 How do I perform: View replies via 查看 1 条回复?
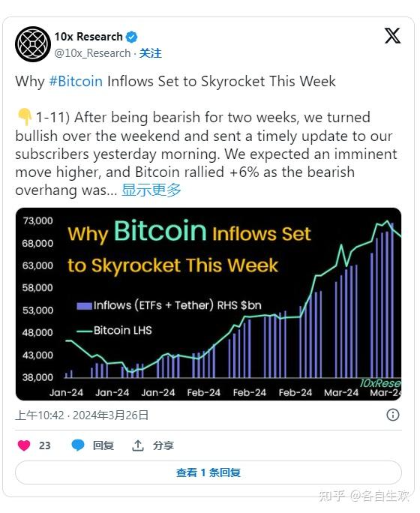(x=208, y=472)
